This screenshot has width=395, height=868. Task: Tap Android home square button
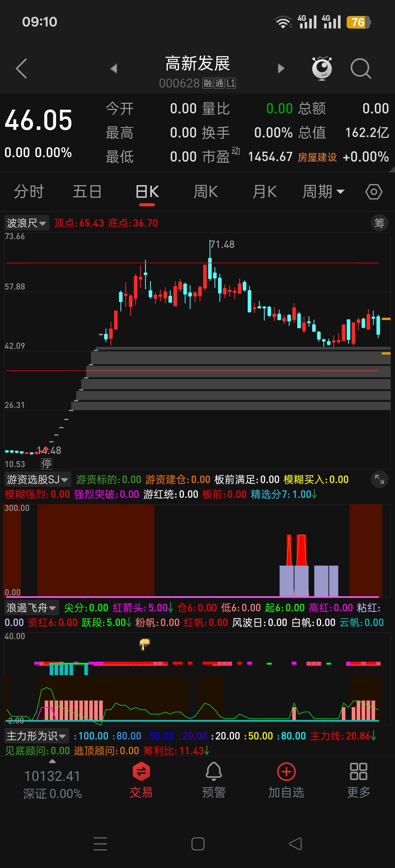(198, 844)
